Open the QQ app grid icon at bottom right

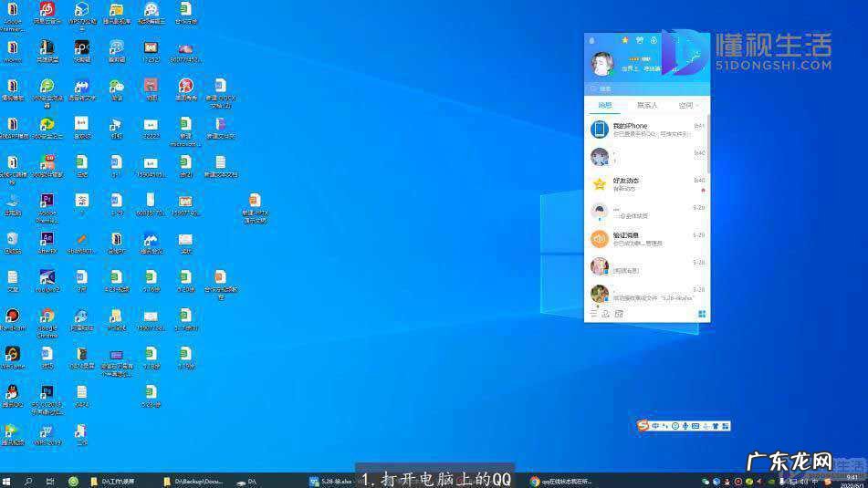coord(702,314)
